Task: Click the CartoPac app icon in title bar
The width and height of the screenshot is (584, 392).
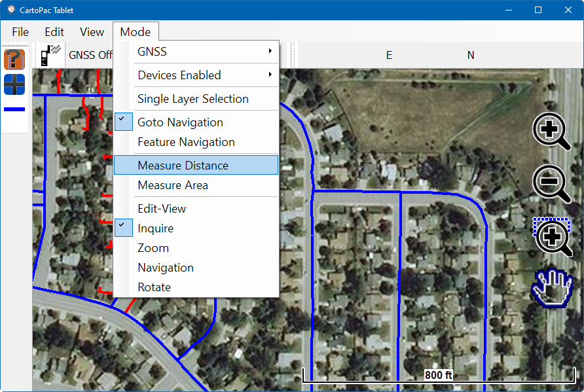Action: (10, 10)
